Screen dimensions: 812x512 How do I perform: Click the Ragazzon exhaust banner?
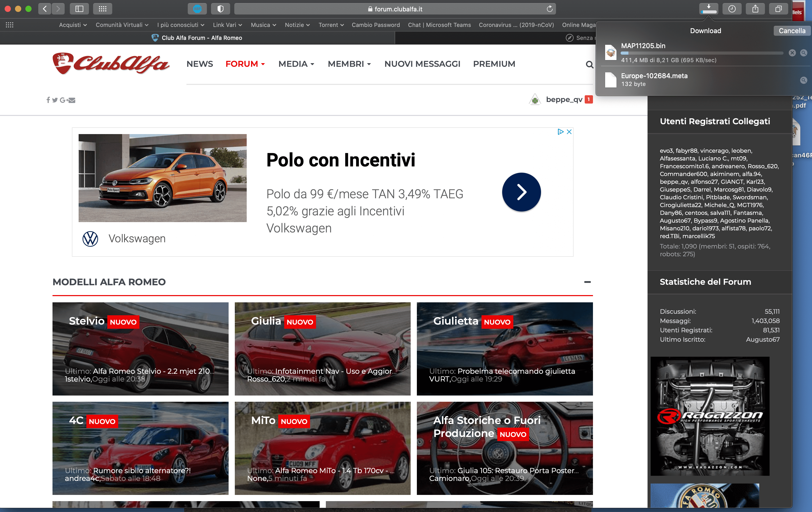[710, 416]
